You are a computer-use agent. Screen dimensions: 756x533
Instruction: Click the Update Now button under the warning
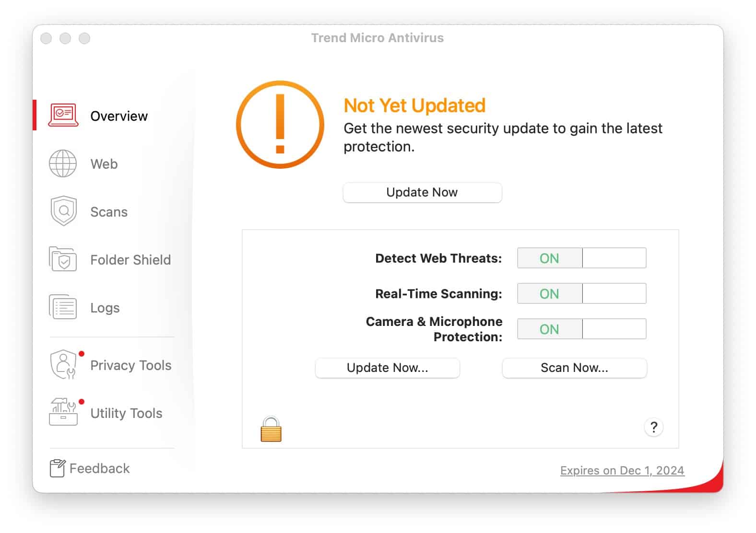pos(422,192)
